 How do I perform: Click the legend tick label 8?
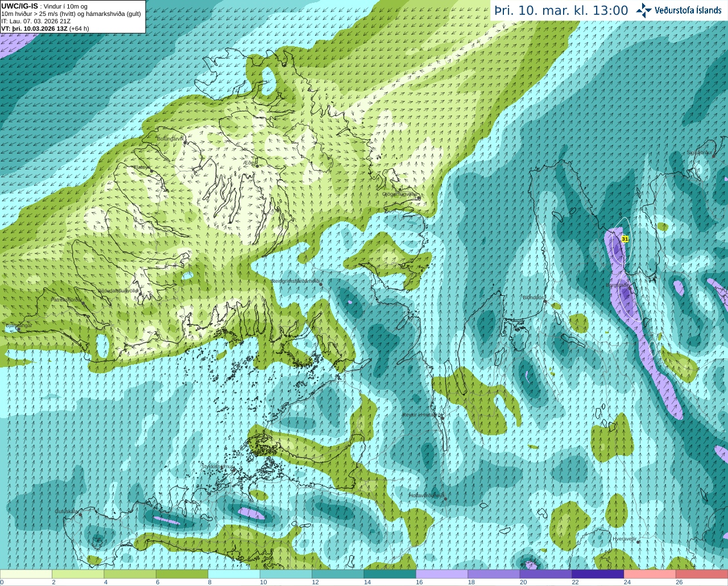click(210, 582)
